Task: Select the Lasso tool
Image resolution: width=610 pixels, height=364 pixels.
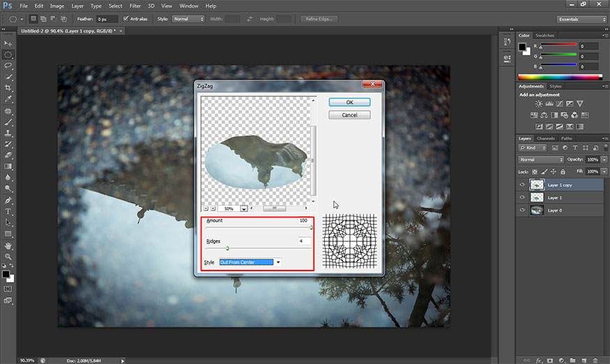Action: [x=8, y=66]
